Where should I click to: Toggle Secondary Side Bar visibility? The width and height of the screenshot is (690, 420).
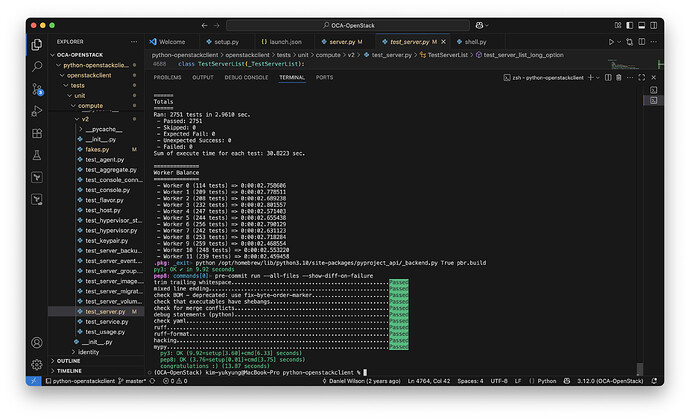point(653,25)
